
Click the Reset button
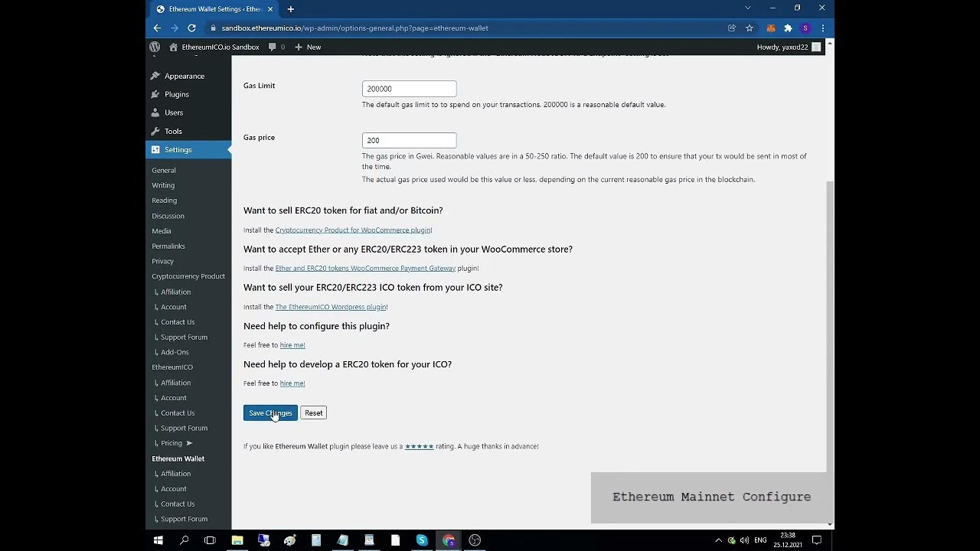[314, 413]
